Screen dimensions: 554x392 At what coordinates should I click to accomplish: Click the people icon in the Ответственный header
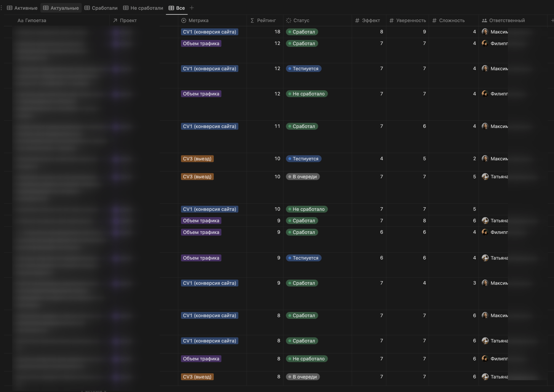click(484, 21)
